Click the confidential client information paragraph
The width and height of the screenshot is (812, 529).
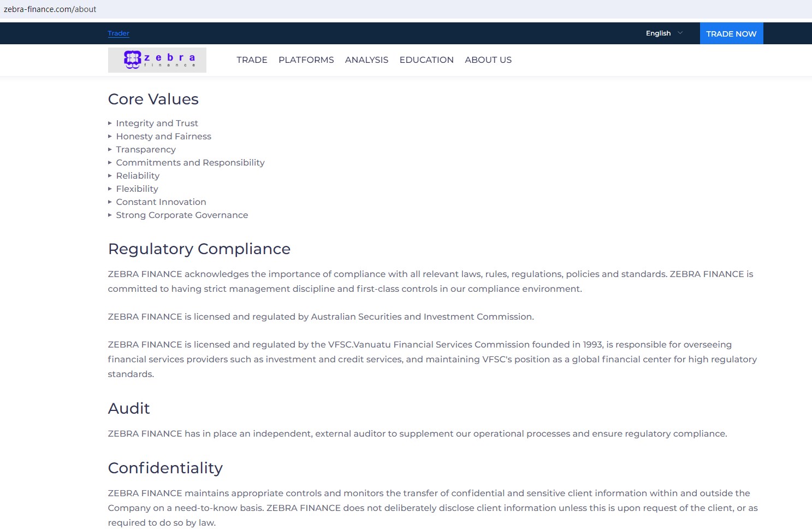click(x=432, y=508)
